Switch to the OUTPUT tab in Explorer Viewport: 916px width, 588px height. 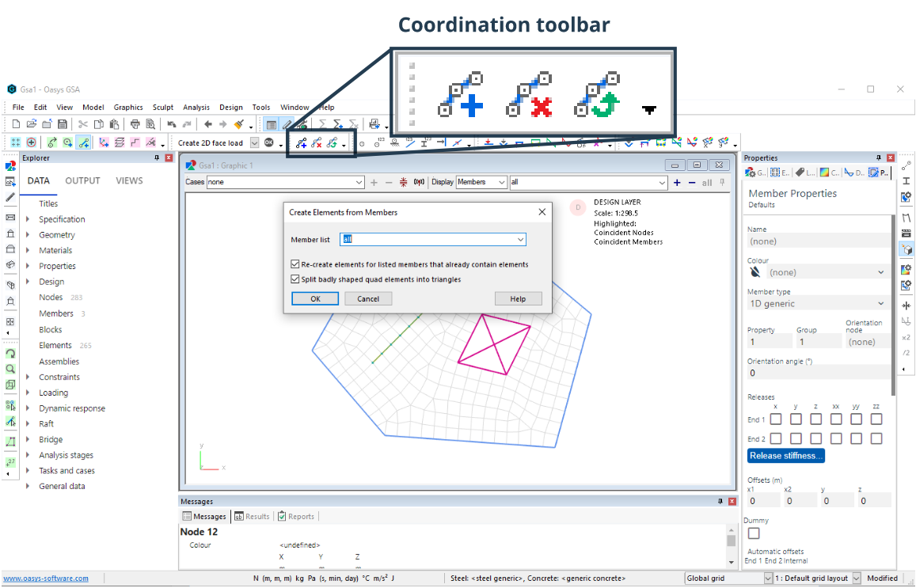82,180
